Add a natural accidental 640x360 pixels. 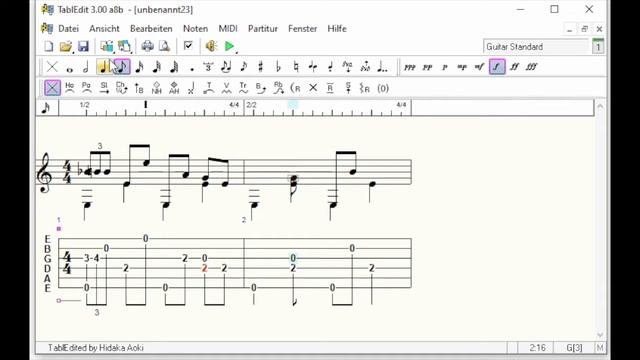(296, 67)
